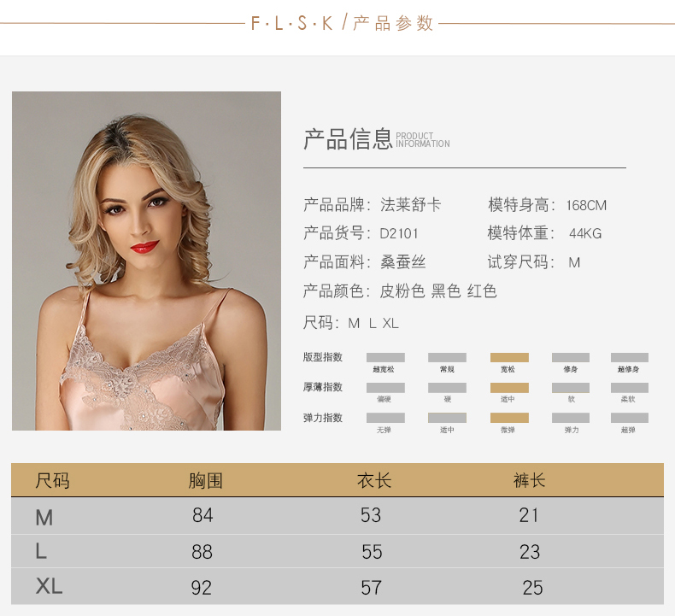This screenshot has width=675, height=616.
Task: Click the 胸围 column header
Action: coord(205,480)
